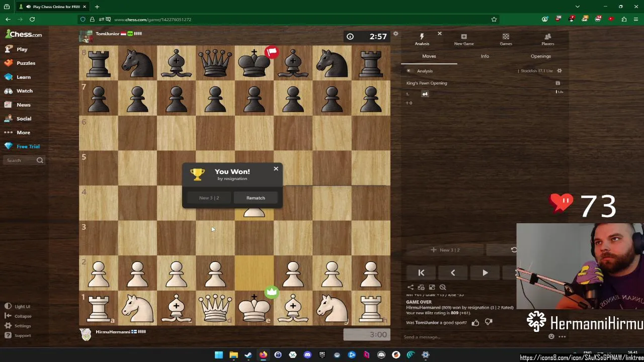Open board settings gear icon
The image size is (644, 362).
(395, 34)
